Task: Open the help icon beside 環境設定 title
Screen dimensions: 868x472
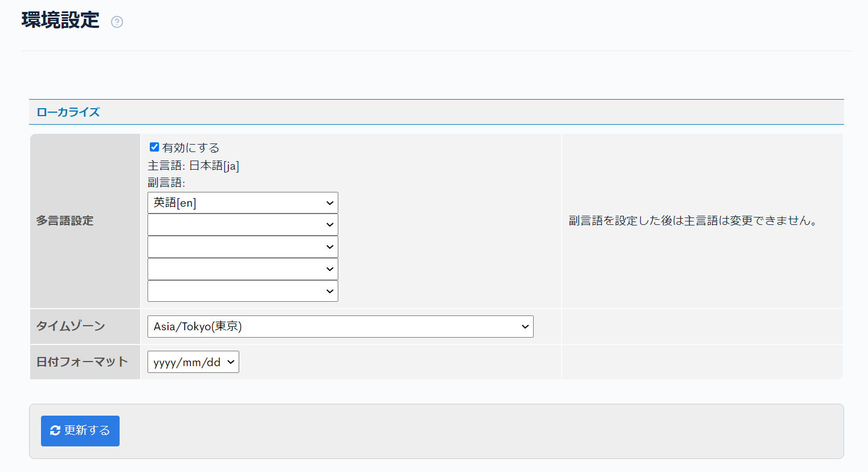Action: pos(117,22)
